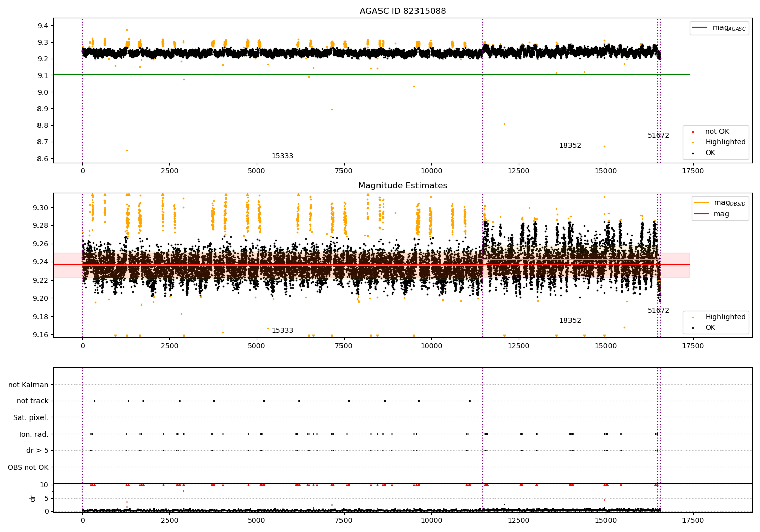Click the green mag AGASC legend line
Screen dimensions: 760x532
(x=700, y=28)
